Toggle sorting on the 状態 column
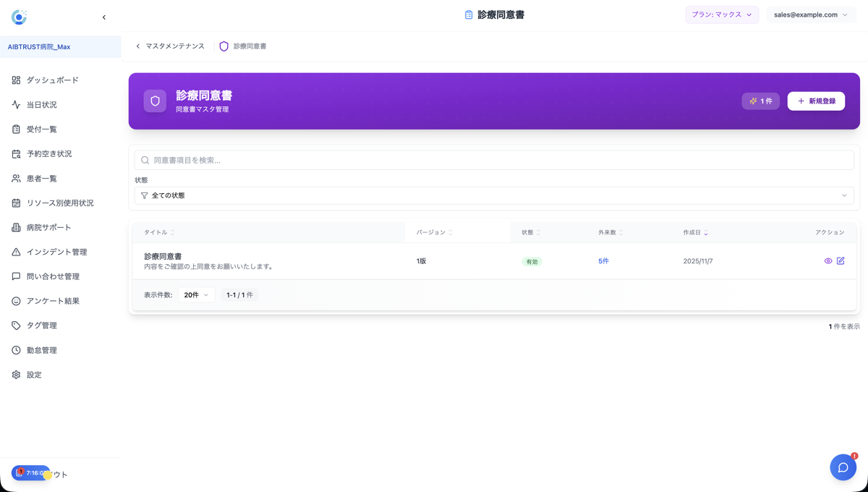The height and width of the screenshot is (492, 868). [x=530, y=232]
